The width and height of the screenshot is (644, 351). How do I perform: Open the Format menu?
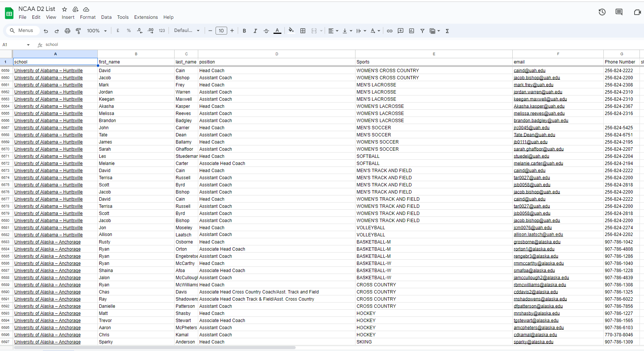pos(88,17)
